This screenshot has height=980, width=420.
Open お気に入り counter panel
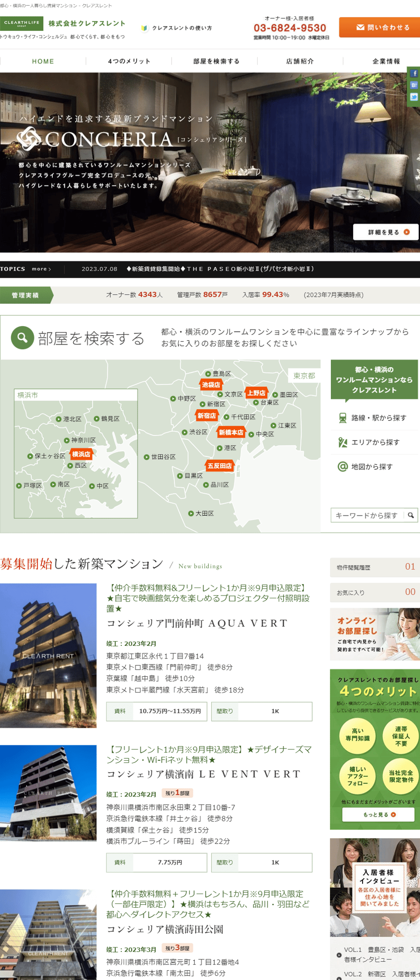(375, 592)
